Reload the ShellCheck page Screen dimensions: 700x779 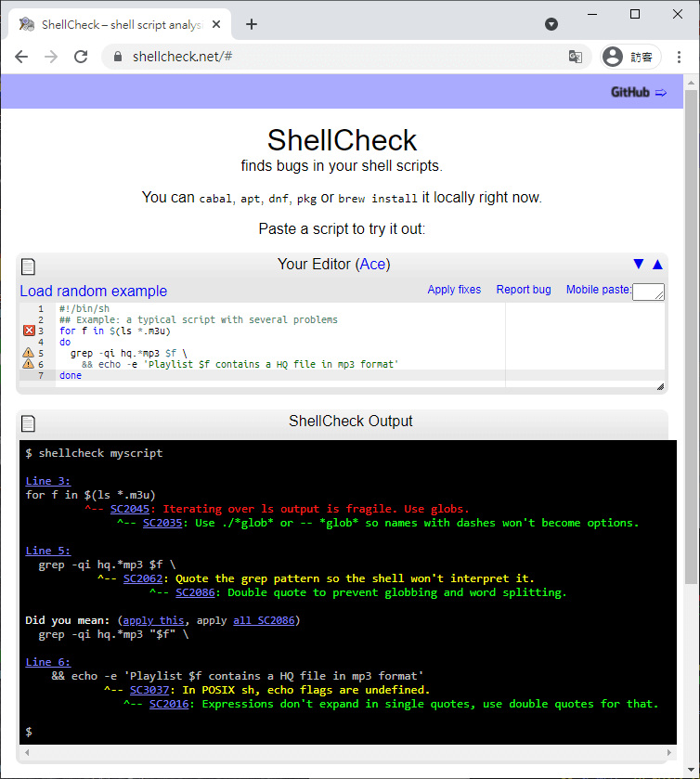(x=81, y=57)
